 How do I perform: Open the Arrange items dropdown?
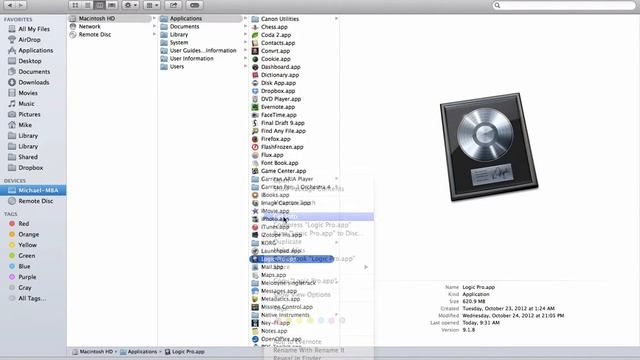[x=152, y=5]
